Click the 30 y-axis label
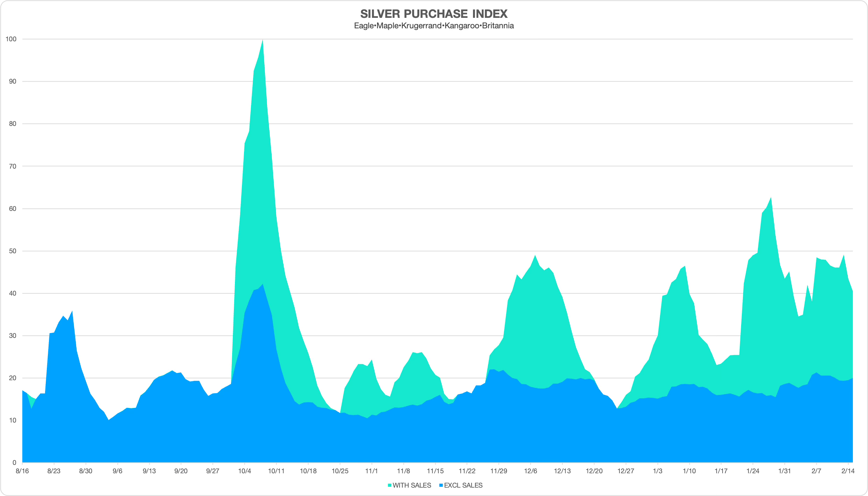 (13, 336)
